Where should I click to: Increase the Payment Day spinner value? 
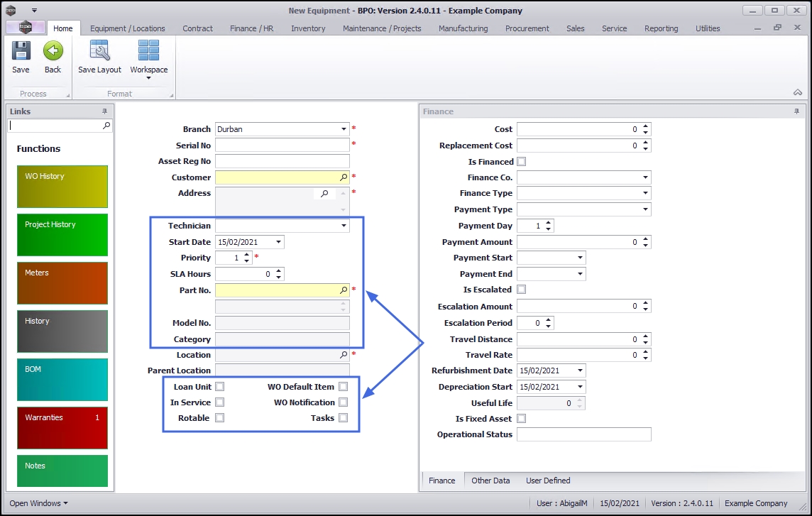point(548,223)
